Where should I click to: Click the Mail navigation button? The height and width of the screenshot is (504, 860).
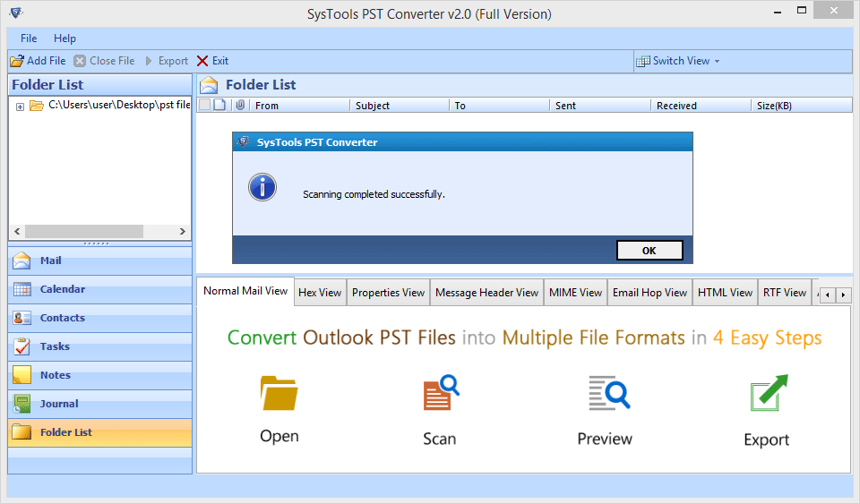(x=99, y=261)
